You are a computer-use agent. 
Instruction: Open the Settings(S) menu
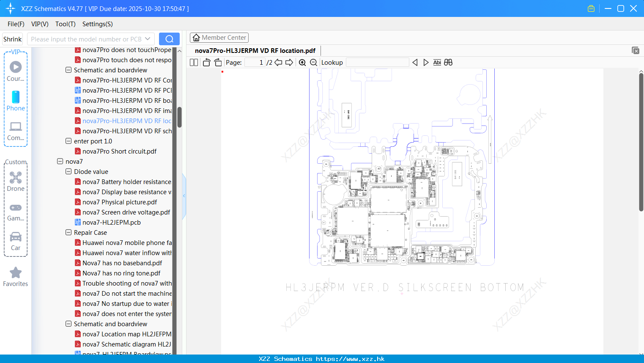point(98,24)
